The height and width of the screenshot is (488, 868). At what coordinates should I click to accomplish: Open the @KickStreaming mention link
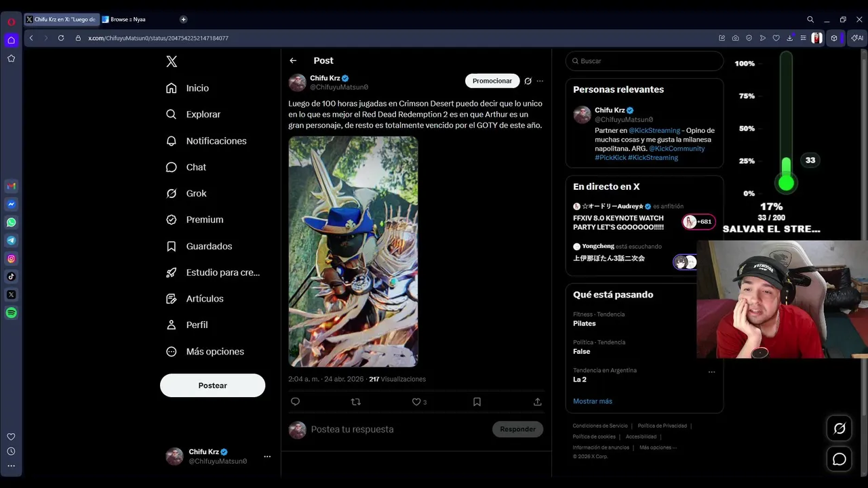pos(654,130)
